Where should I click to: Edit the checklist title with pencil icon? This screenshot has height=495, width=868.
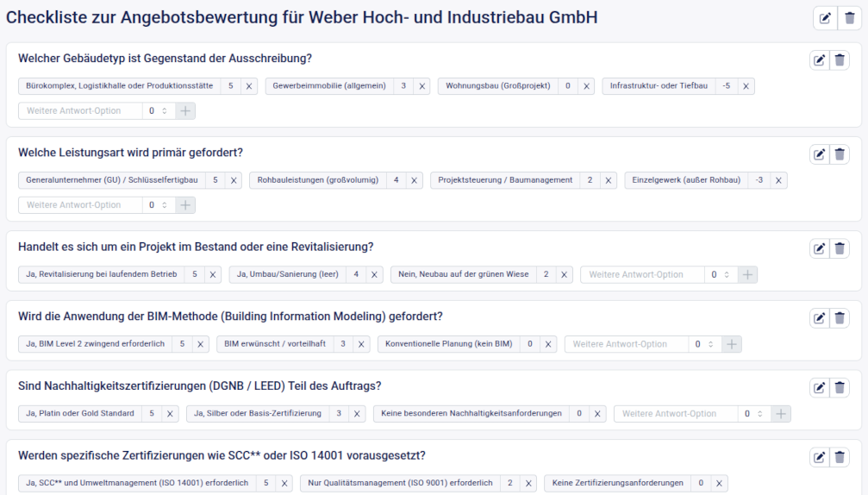click(x=825, y=18)
